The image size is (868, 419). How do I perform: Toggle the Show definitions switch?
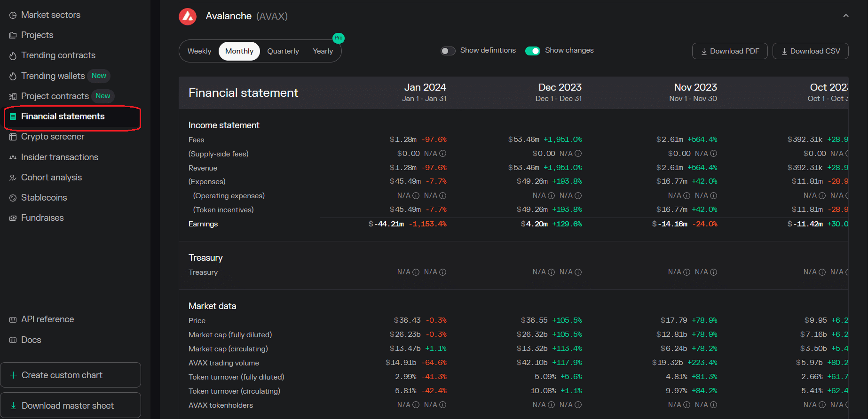[448, 51]
